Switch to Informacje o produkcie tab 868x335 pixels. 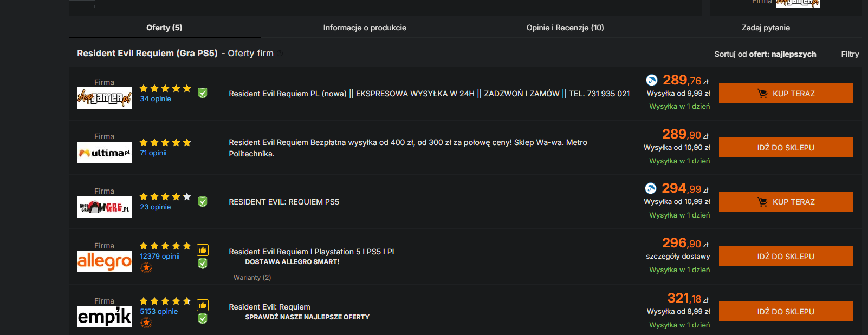coord(365,28)
